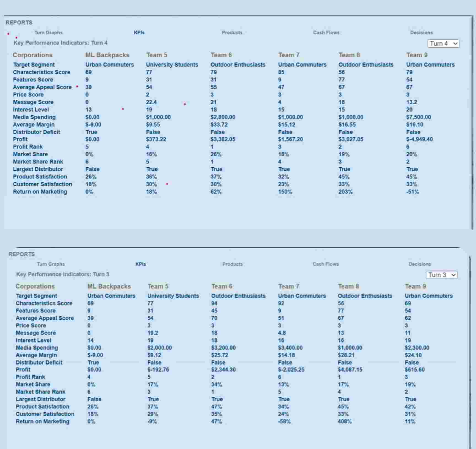The width and height of the screenshot is (476, 449).
Task: Click Team 6 average margin $25.72
Action: 220,355
